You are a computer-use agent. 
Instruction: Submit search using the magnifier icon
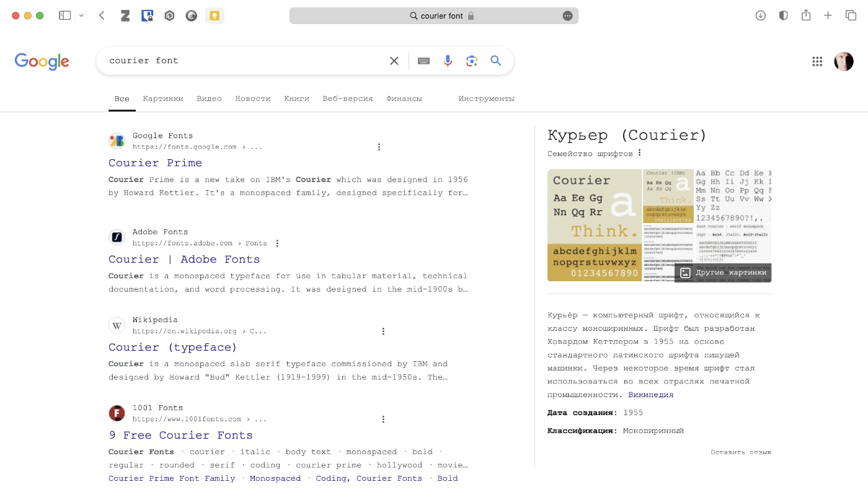coord(495,61)
